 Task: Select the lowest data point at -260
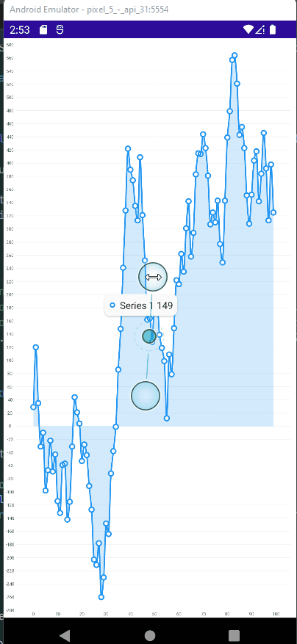point(101,597)
